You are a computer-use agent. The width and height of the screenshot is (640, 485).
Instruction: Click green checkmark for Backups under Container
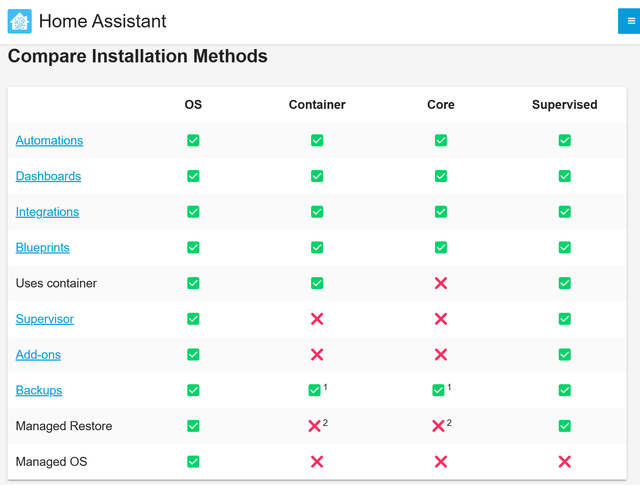point(315,390)
